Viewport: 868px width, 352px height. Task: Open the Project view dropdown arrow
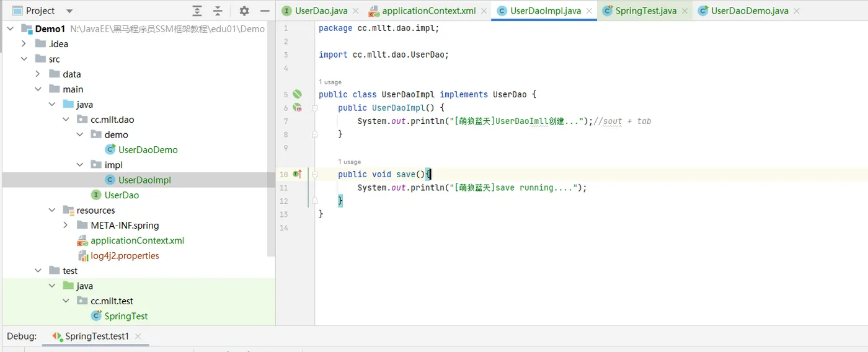[x=69, y=11]
